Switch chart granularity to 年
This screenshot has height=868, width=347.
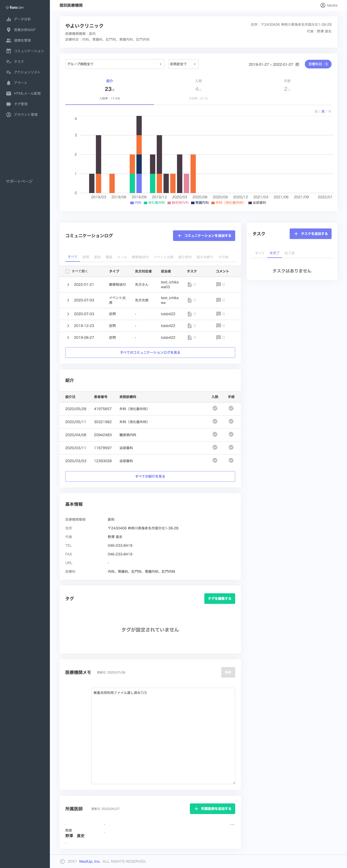(330, 112)
